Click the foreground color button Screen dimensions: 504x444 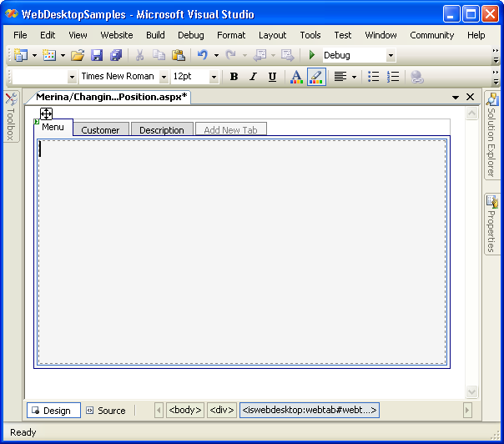tap(296, 77)
